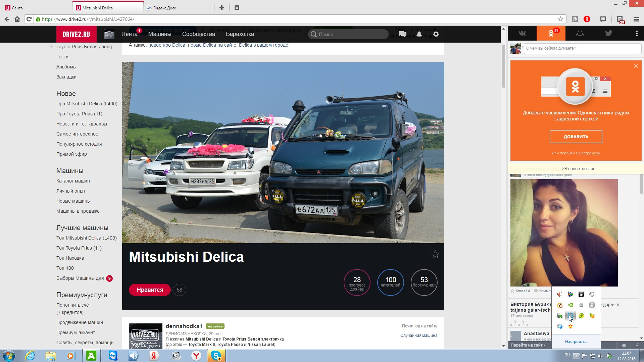Open the Windows Start button
644x362 pixels.
[x=9, y=356]
